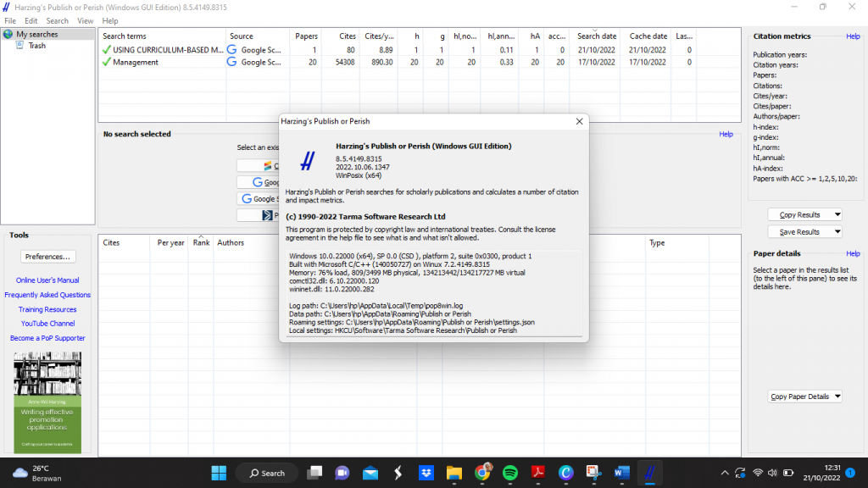The image size is (868, 488).
Task: Open the Mail app from taskbar
Action: 370,473
